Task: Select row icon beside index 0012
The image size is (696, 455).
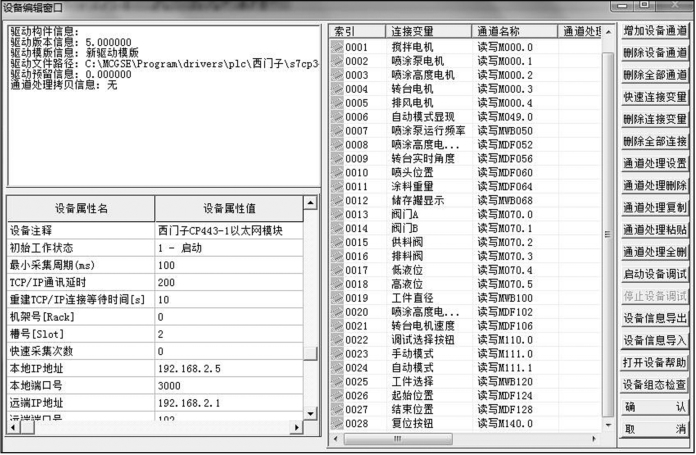Action: [x=337, y=200]
